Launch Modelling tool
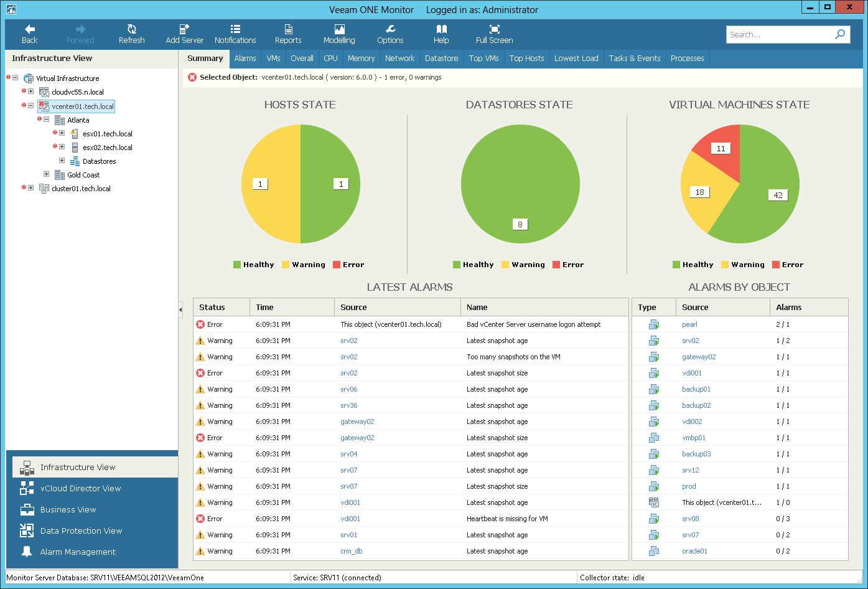 coord(339,34)
